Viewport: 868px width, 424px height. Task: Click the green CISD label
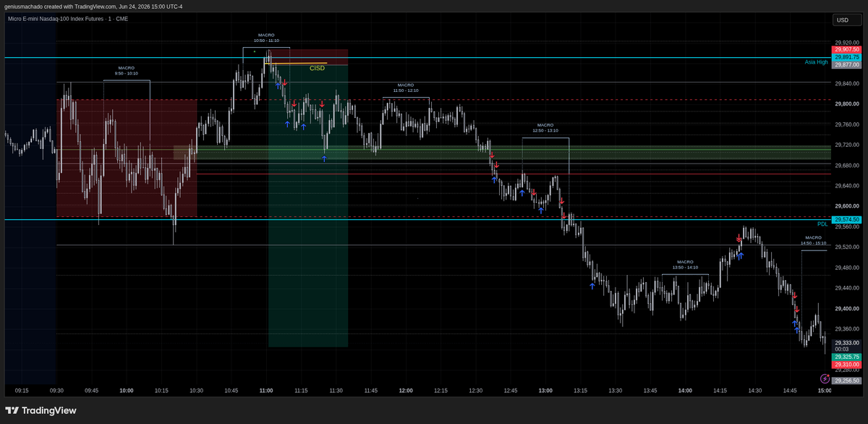317,68
